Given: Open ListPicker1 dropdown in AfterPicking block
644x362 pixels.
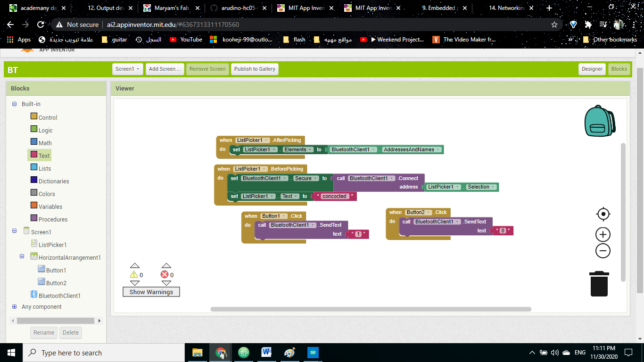Looking at the screenshot, I should 253,140.
